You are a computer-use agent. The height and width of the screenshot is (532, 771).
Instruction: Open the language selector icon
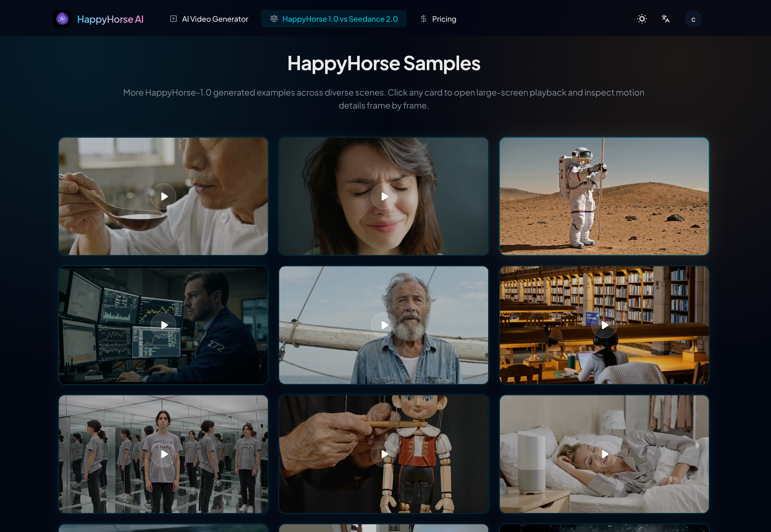pos(666,19)
